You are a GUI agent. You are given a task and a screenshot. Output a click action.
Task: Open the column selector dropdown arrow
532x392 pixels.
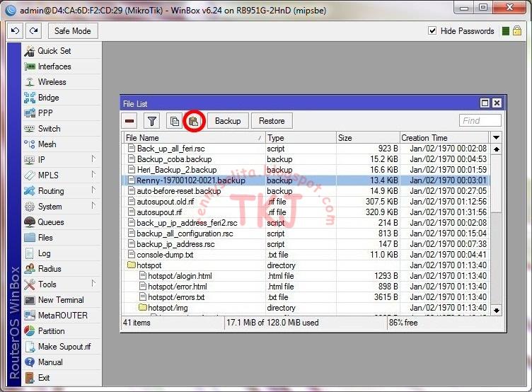496,138
